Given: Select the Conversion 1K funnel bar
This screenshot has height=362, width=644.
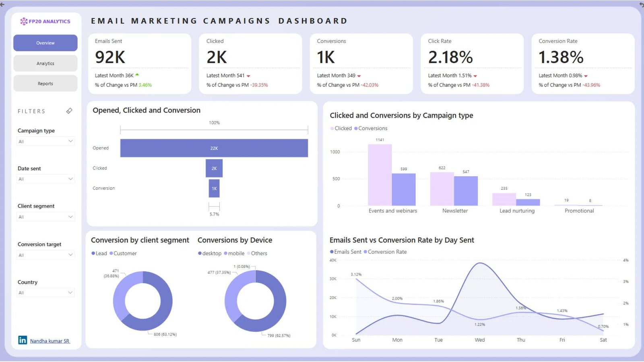Looking at the screenshot, I should coord(214,188).
